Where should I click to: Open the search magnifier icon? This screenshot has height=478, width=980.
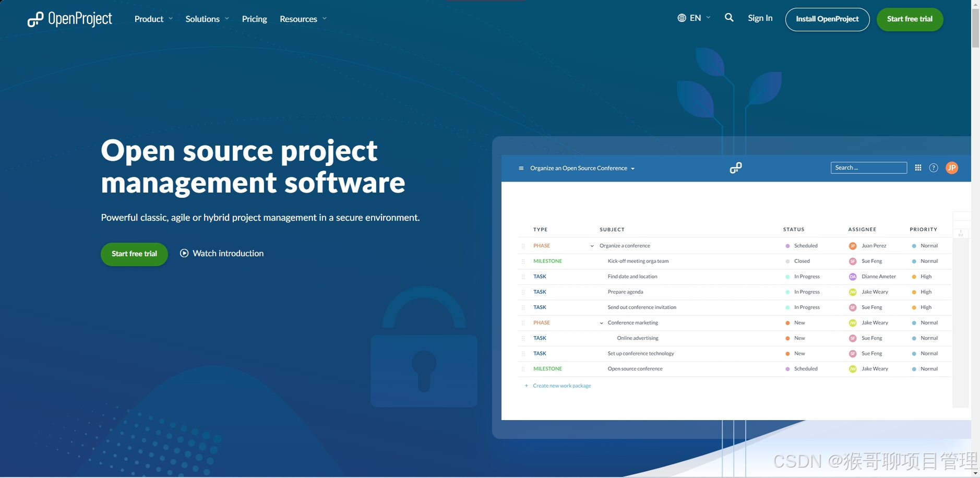click(729, 18)
